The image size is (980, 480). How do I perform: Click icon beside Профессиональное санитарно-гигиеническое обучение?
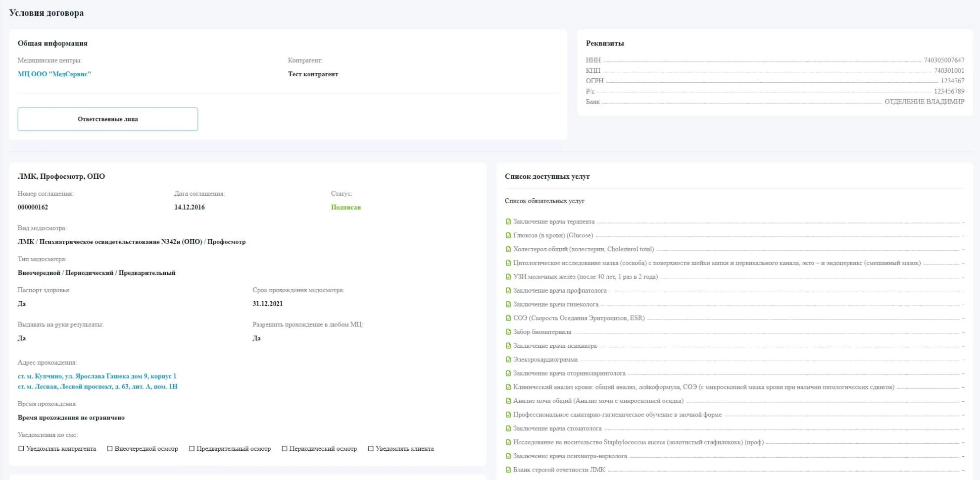coord(508,415)
